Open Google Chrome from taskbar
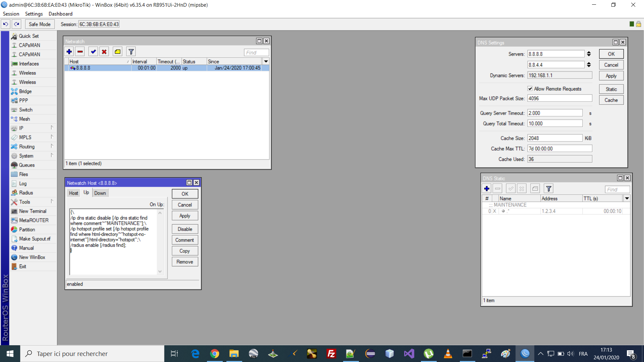 214,354
